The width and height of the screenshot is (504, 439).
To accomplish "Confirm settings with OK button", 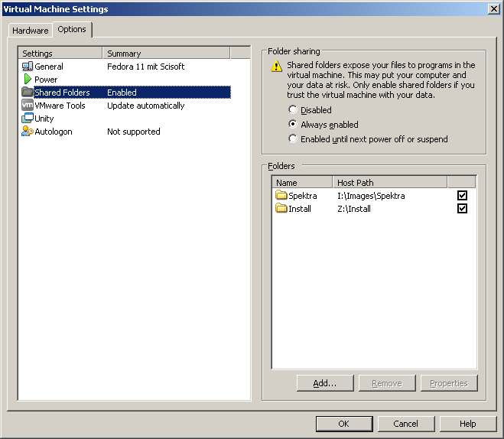I will (343, 424).
